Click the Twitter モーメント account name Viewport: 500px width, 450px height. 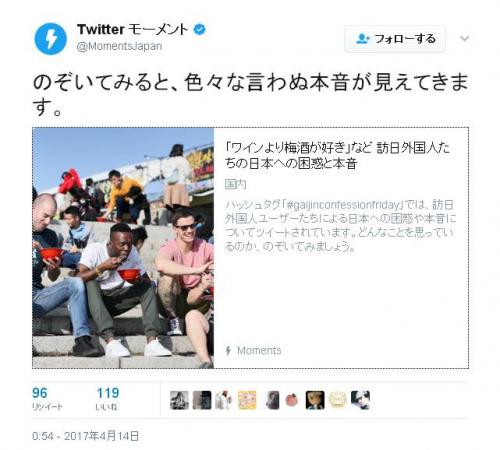click(133, 29)
